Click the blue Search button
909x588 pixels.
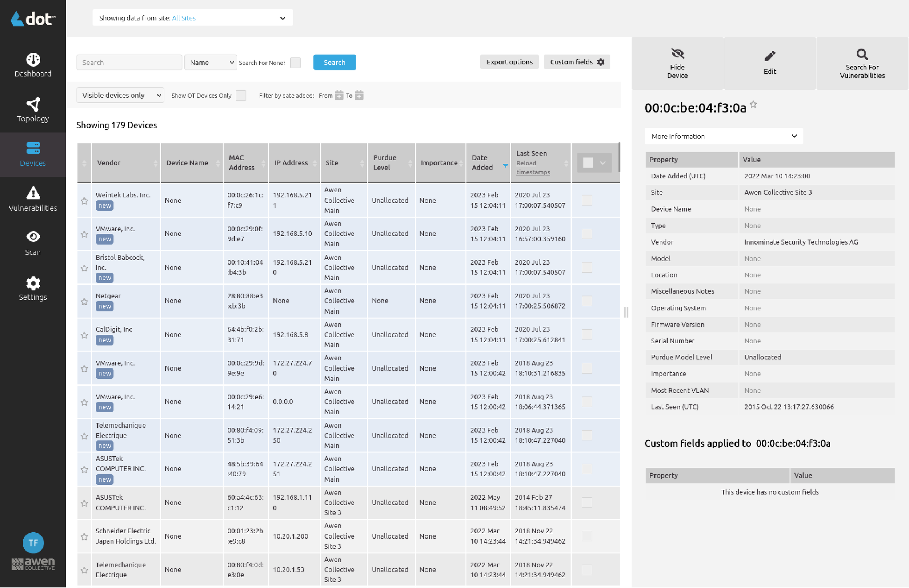tap(334, 62)
